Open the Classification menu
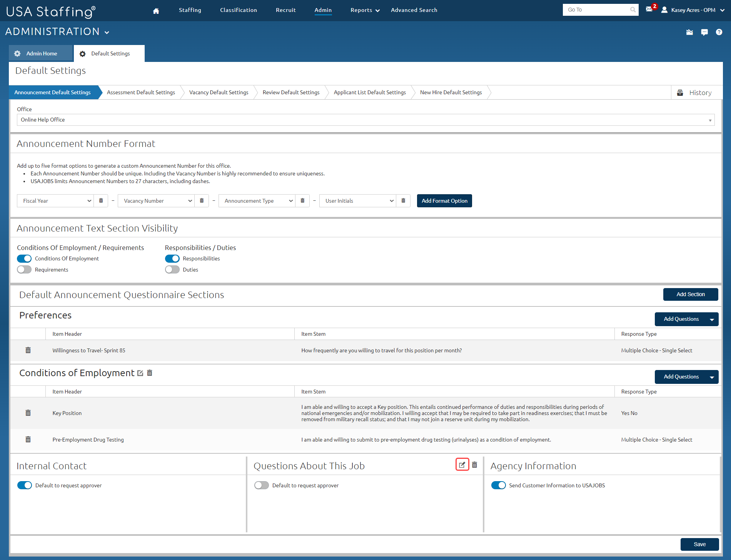Image resolution: width=731 pixels, height=560 pixels. [239, 10]
